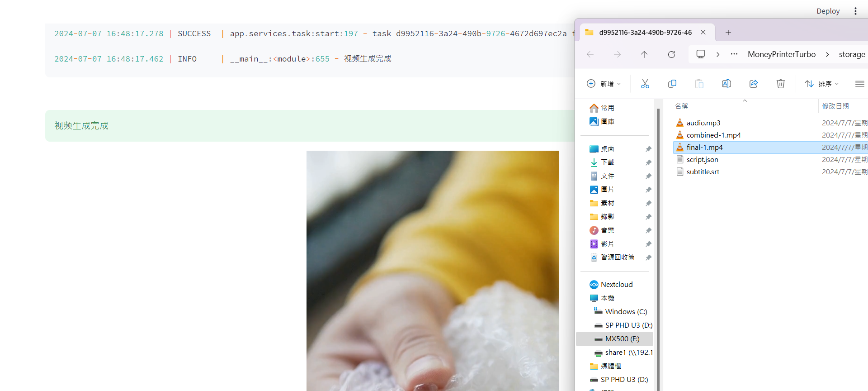Copy the selected file

coord(672,84)
